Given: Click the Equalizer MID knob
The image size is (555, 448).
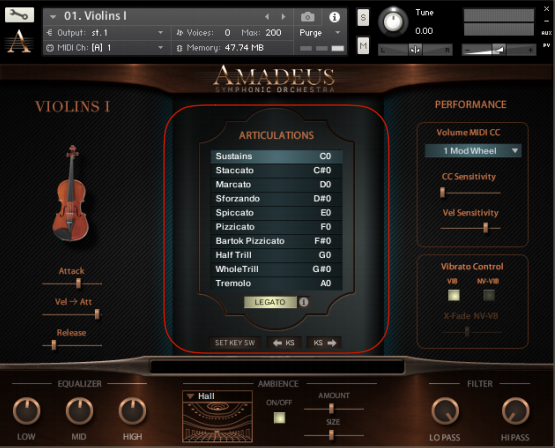Looking at the screenshot, I should coord(80,411).
